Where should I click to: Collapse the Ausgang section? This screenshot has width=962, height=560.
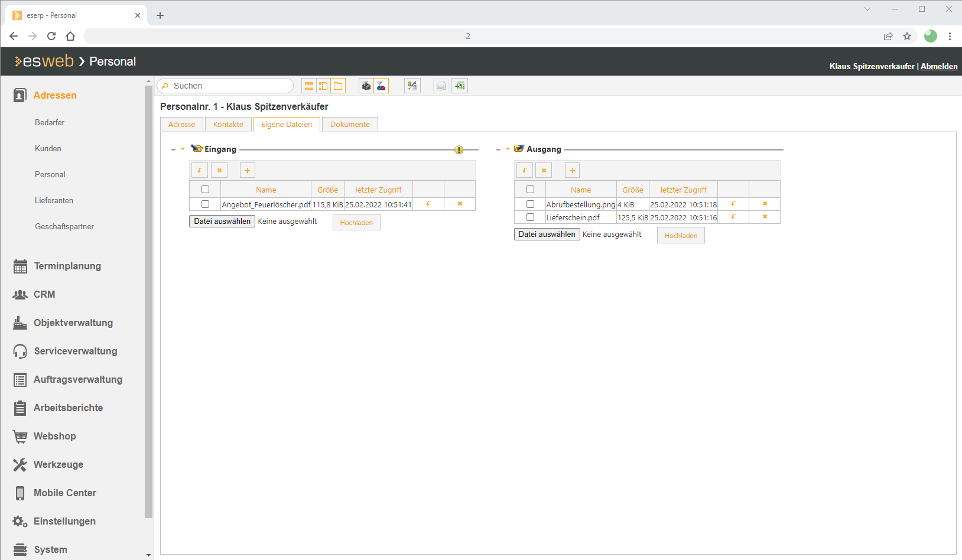tap(499, 149)
